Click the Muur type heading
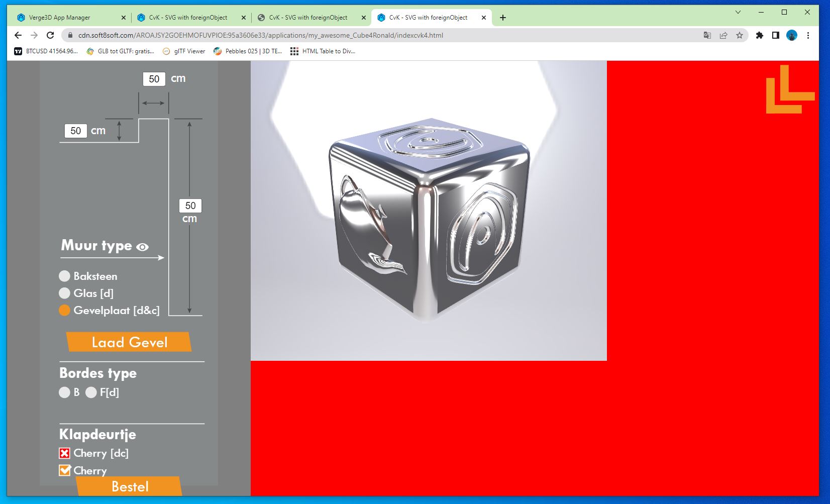830x504 pixels. click(96, 245)
